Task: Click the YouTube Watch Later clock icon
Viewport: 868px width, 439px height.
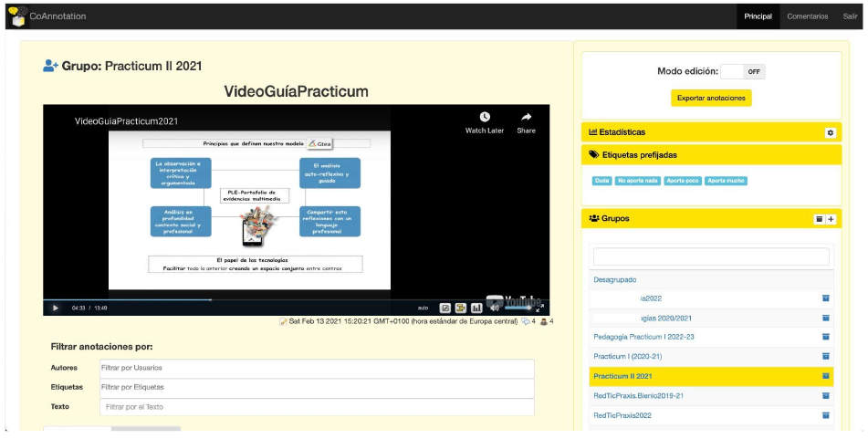Action: click(x=484, y=118)
